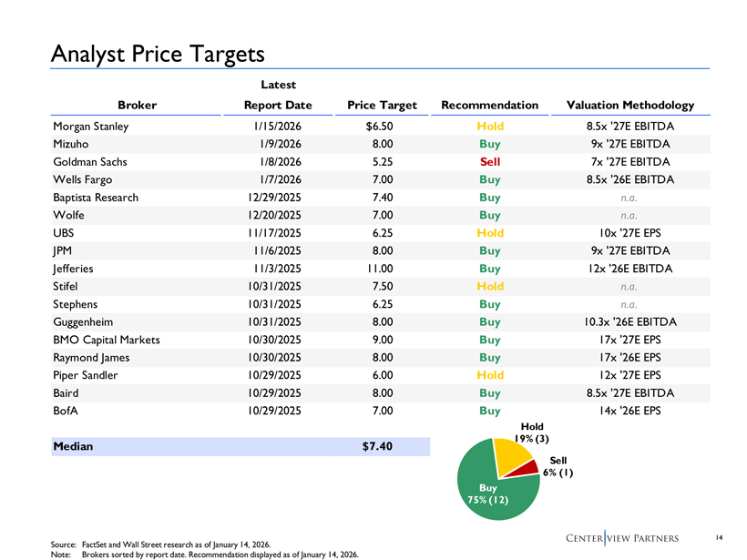Click the Broker column header
The height and width of the screenshot is (560, 747).
[x=138, y=106]
